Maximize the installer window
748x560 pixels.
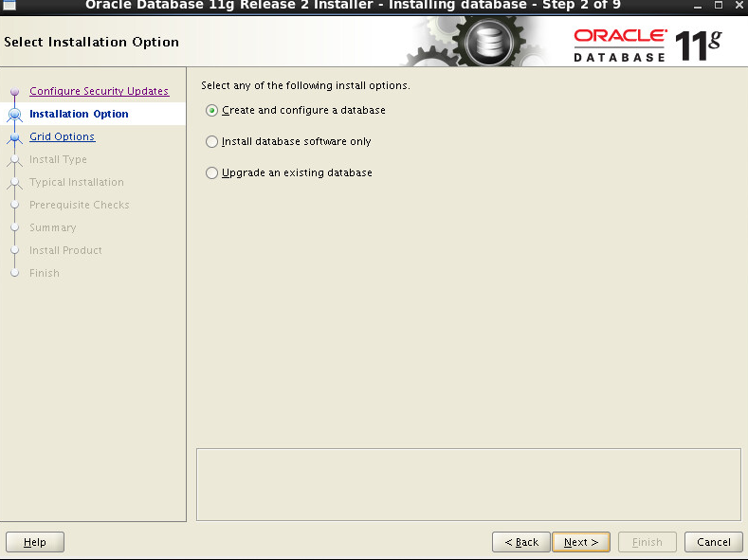click(x=719, y=6)
